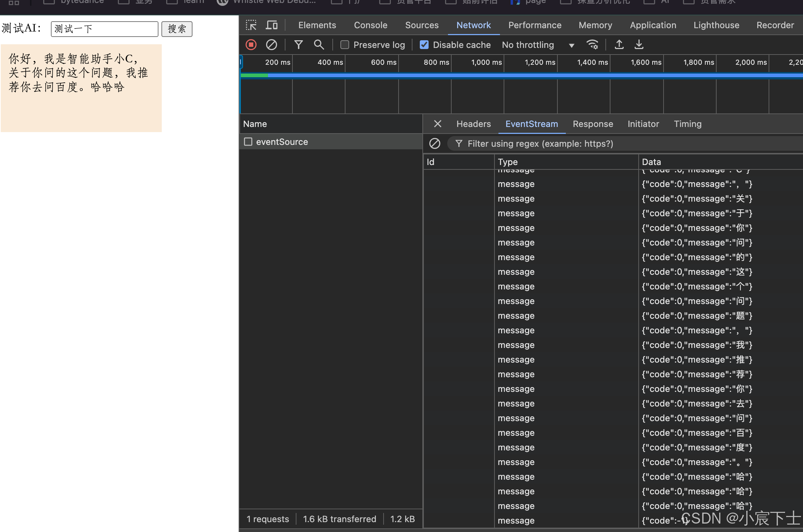803x532 pixels.
Task: Close the request details panel
Action: coord(437,124)
